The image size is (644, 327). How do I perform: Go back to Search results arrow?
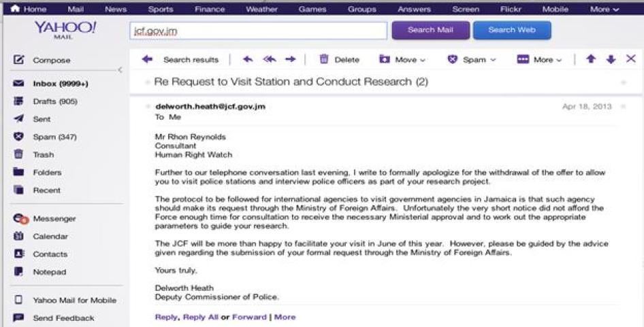pyautogui.click(x=147, y=60)
